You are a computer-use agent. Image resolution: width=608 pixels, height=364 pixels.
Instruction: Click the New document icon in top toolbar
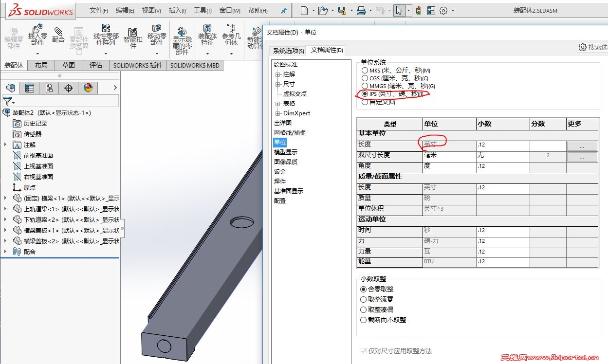click(x=304, y=10)
